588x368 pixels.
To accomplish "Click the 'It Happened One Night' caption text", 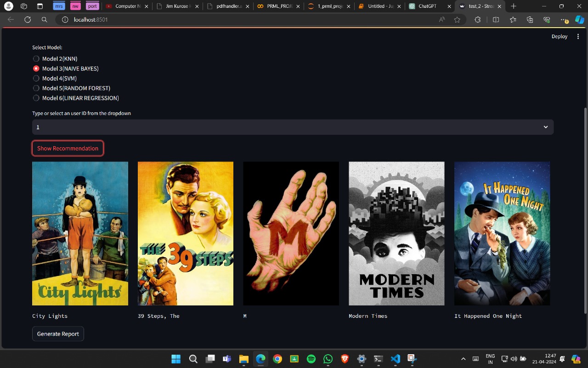I will coord(488,316).
